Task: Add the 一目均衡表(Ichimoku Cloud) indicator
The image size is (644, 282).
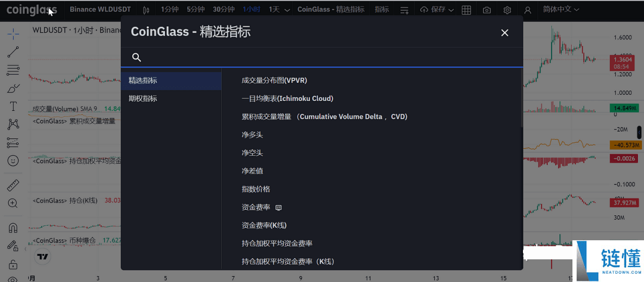Action: 287,98
